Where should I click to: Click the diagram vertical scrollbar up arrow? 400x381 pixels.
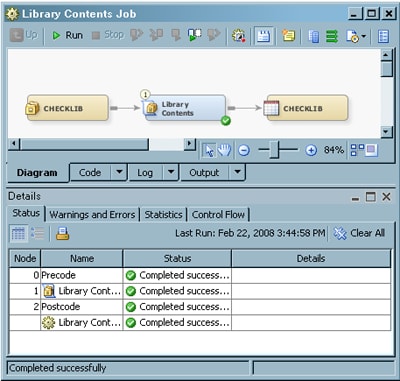tap(386, 55)
